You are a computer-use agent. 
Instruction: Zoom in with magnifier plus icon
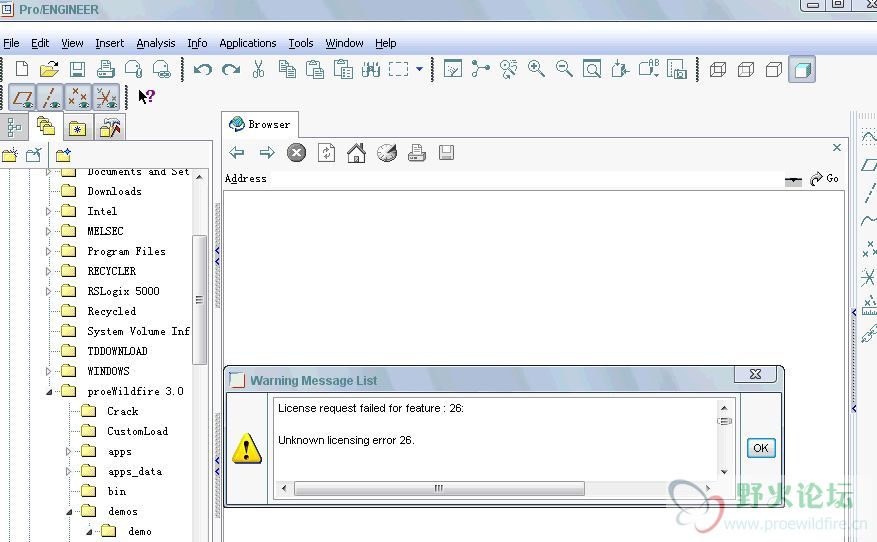(x=536, y=69)
